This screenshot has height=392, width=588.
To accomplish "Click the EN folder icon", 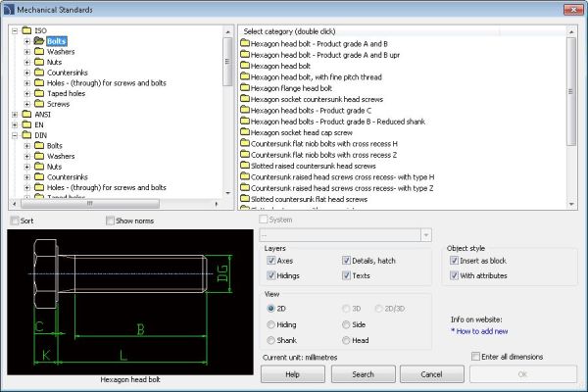I will point(26,124).
